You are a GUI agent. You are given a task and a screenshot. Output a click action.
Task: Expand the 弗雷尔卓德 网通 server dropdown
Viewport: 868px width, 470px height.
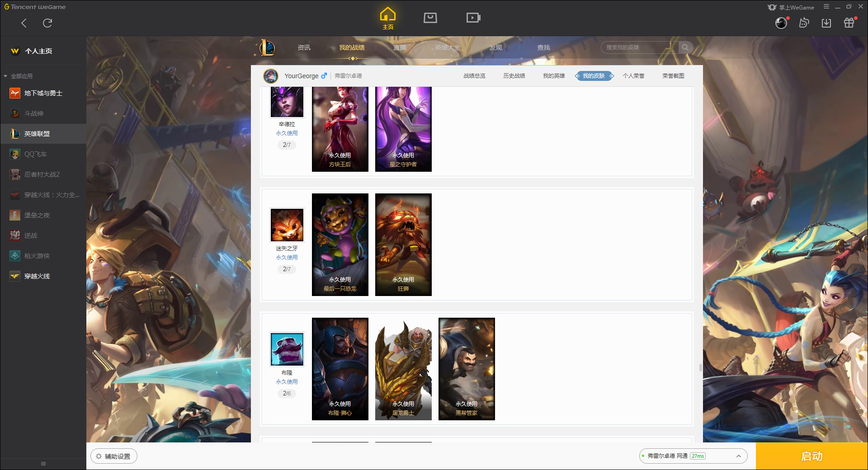click(x=693, y=456)
